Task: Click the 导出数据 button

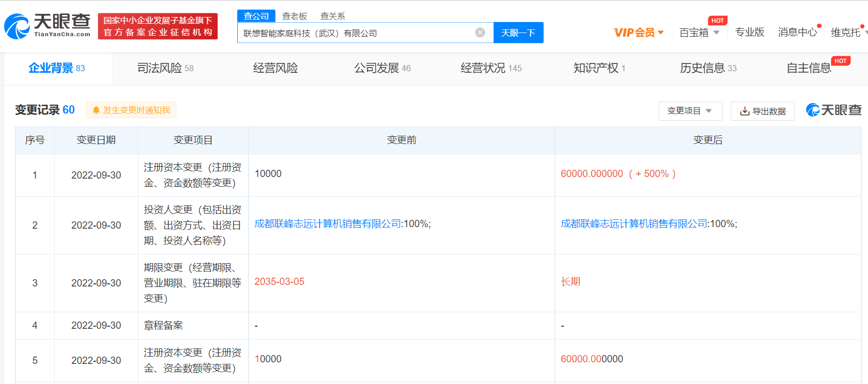Action: [x=763, y=111]
